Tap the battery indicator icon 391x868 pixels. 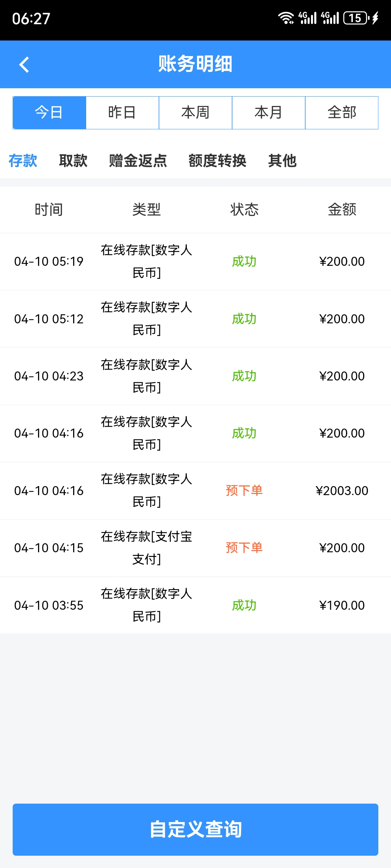pyautogui.click(x=357, y=18)
